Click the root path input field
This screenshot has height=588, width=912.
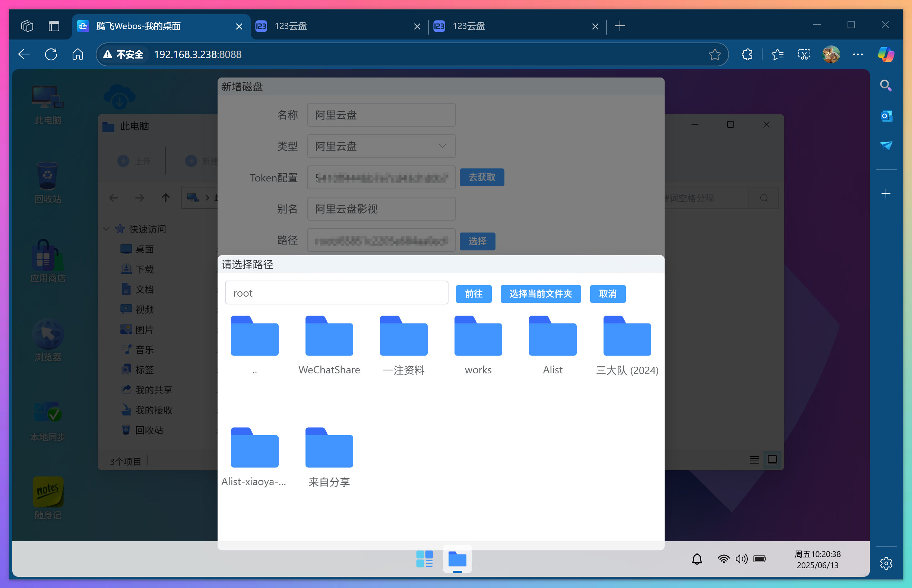pyautogui.click(x=336, y=293)
